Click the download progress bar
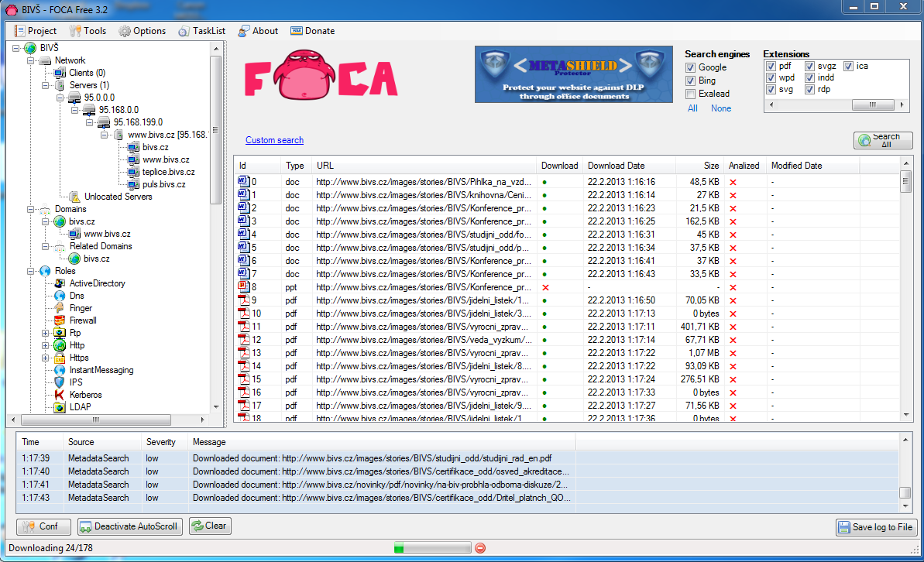The height and width of the screenshot is (562, 924). [x=432, y=548]
